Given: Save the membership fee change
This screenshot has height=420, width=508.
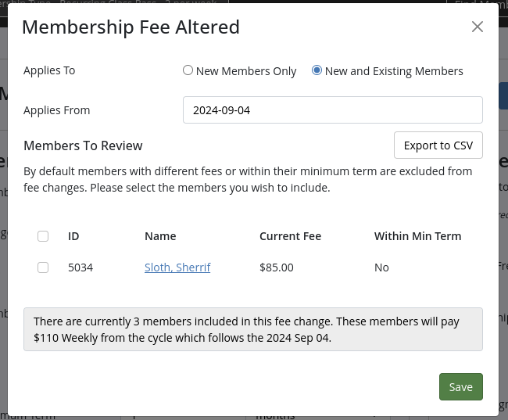Looking at the screenshot, I should tap(461, 386).
